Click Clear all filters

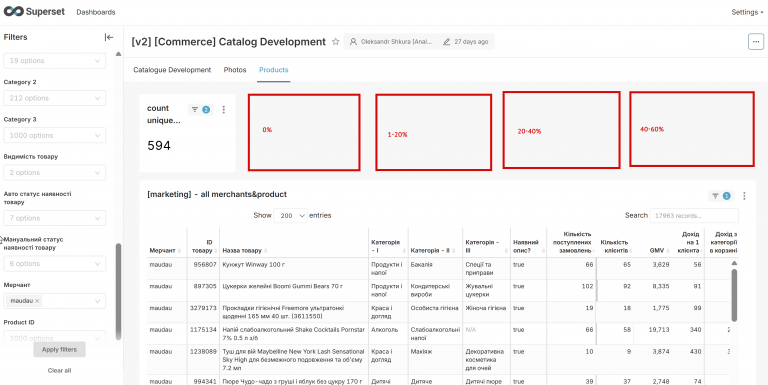point(59,371)
